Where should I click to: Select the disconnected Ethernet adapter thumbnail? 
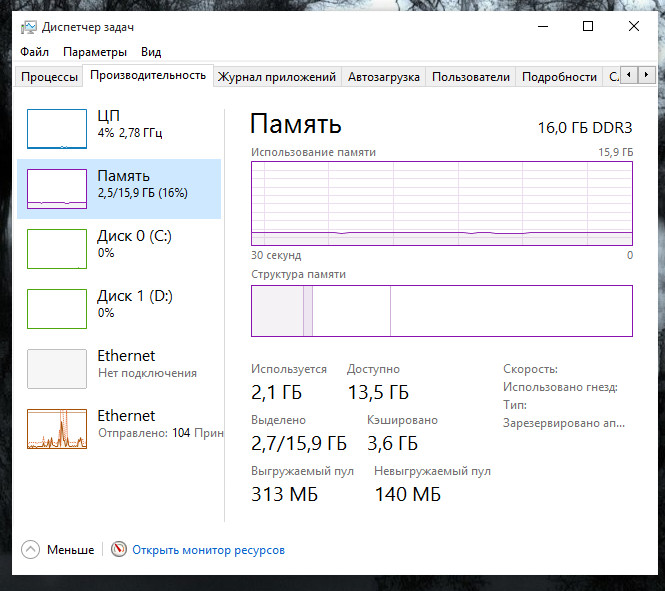(x=56, y=368)
